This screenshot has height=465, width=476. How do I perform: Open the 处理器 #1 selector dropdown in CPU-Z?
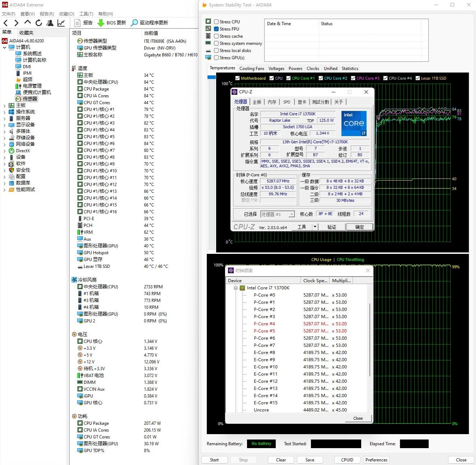click(x=291, y=214)
